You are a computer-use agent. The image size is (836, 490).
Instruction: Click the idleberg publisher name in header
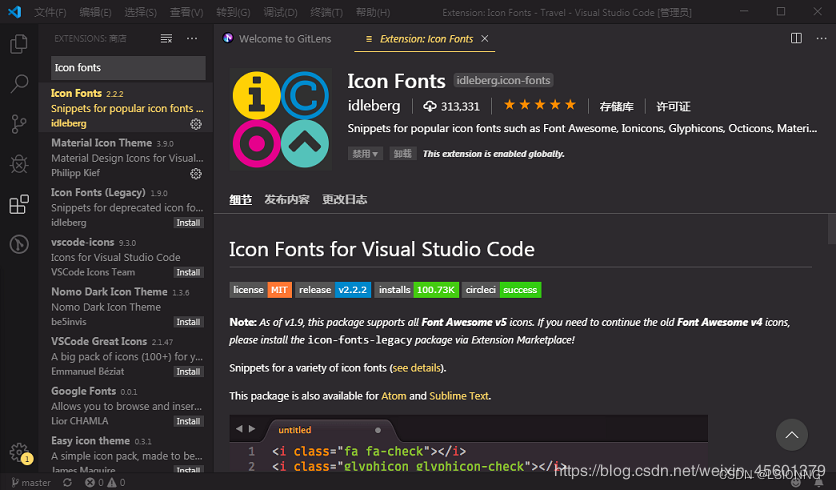point(374,106)
